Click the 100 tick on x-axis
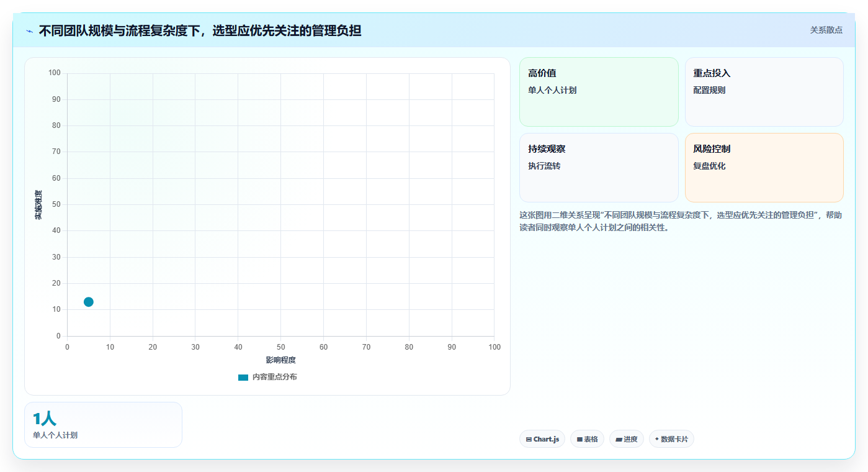 [494, 347]
